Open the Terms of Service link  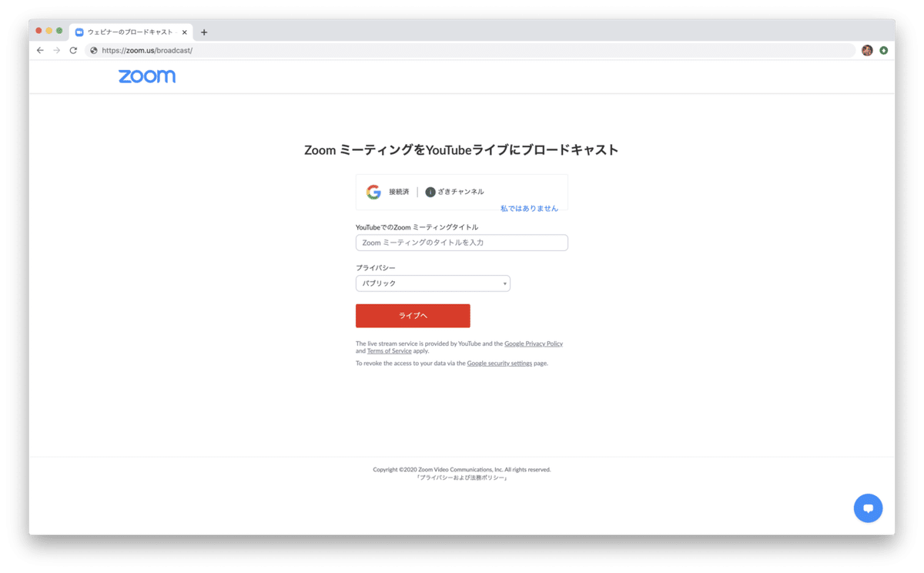coord(389,351)
